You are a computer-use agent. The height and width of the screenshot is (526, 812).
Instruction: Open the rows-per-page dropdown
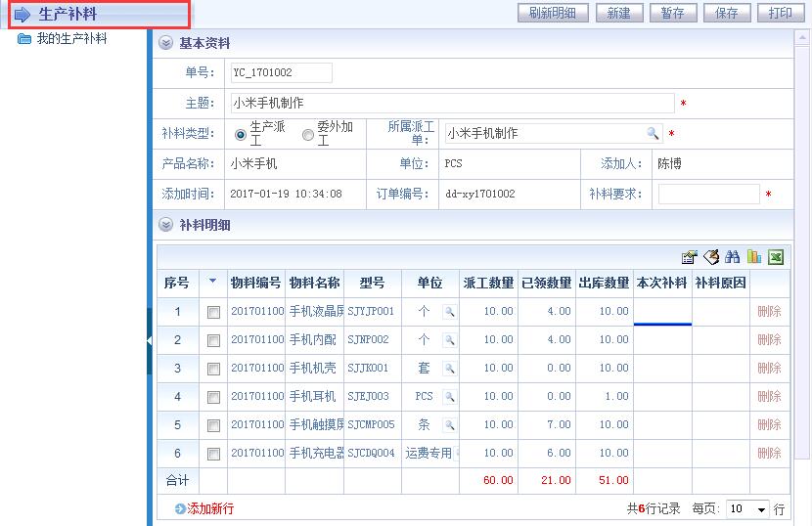point(761,509)
